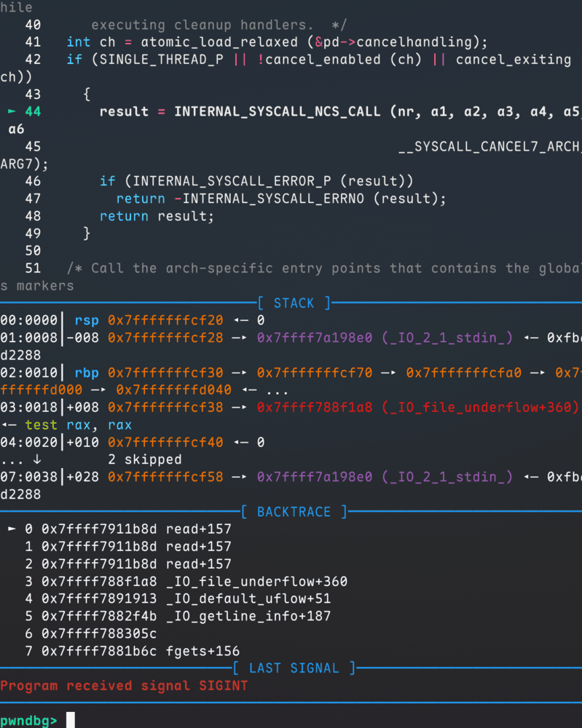Image resolution: width=582 pixels, height=728 pixels.
Task: Click rsp address 0x7fffffffcf20
Action: 165,320
